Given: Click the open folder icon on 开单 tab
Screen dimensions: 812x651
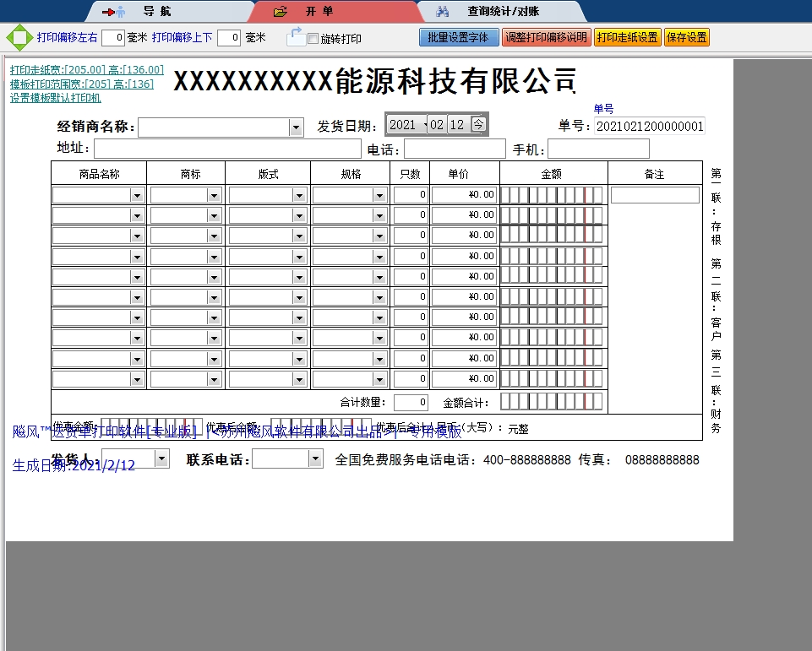Looking at the screenshot, I should 279,11.
